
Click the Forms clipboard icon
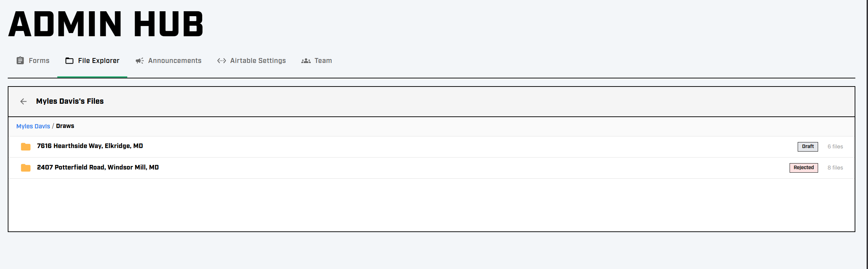point(20,60)
